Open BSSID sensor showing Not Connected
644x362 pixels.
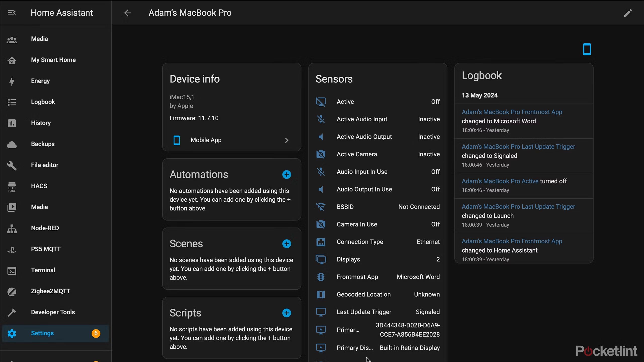pyautogui.click(x=378, y=207)
